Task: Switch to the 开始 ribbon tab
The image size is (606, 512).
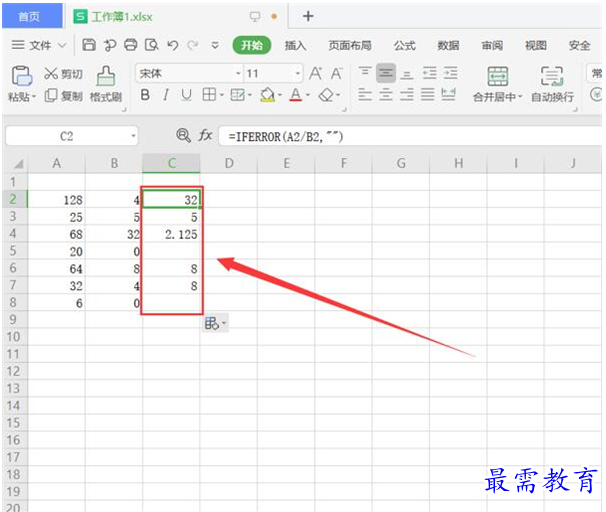Action: pyautogui.click(x=252, y=45)
